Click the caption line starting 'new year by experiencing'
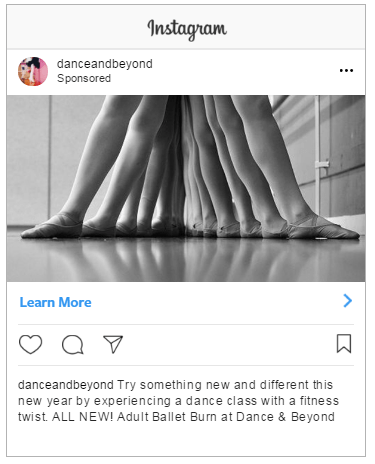375x464 pixels. pyautogui.click(x=178, y=401)
